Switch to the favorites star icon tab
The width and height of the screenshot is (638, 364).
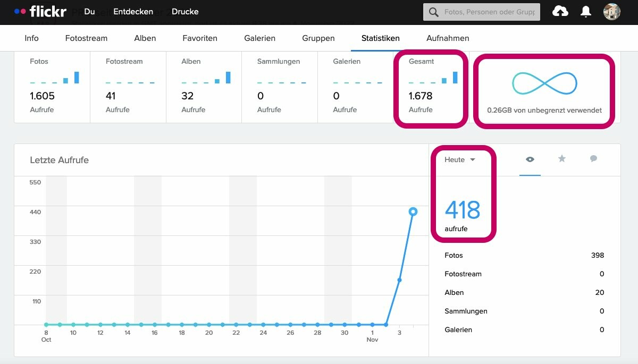click(561, 159)
